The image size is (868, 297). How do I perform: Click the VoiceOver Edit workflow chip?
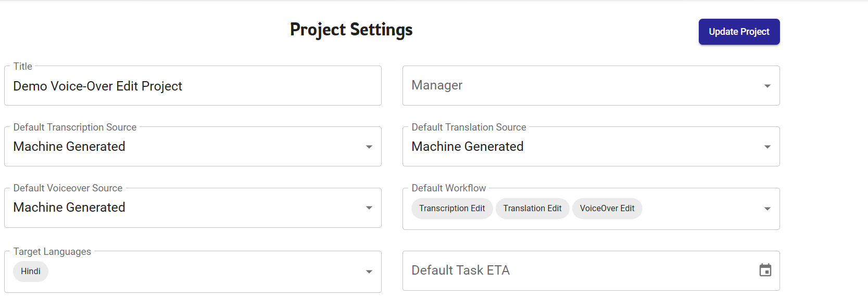point(607,209)
